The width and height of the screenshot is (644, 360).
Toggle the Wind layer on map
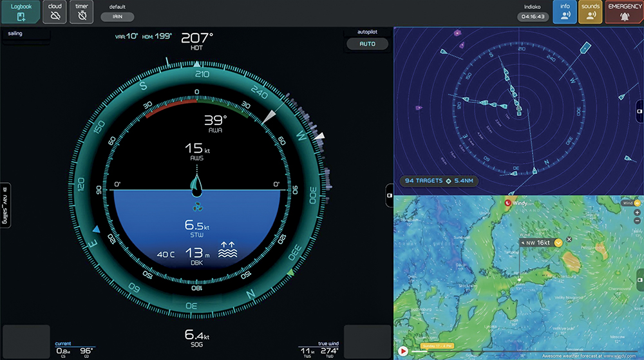[628, 203]
